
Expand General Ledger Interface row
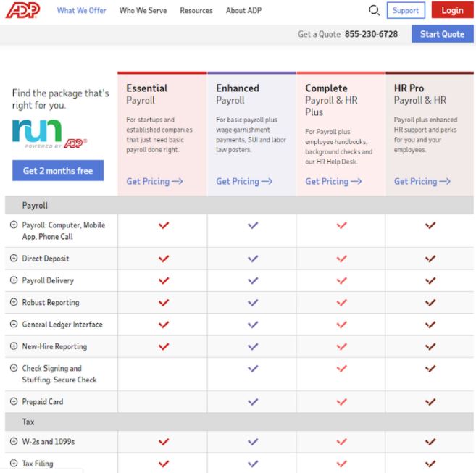coord(14,324)
